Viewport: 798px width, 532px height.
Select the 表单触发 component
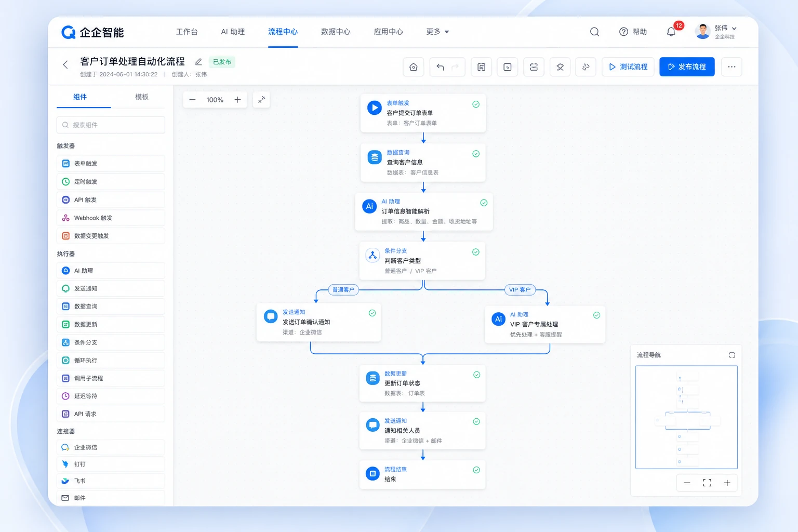(111, 164)
